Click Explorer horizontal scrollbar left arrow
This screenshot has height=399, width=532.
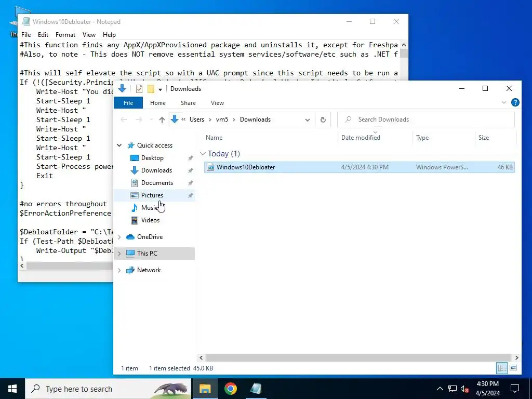pyautogui.click(x=201, y=357)
